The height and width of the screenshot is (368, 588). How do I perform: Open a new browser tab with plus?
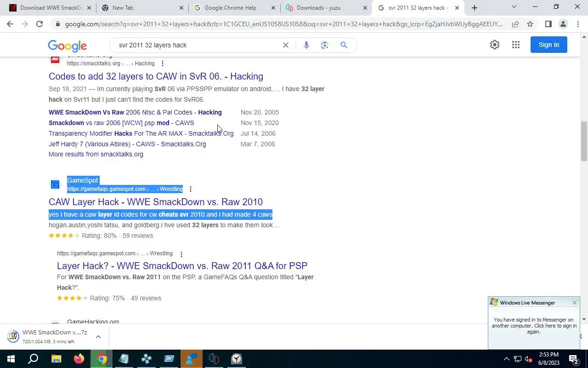(475, 8)
